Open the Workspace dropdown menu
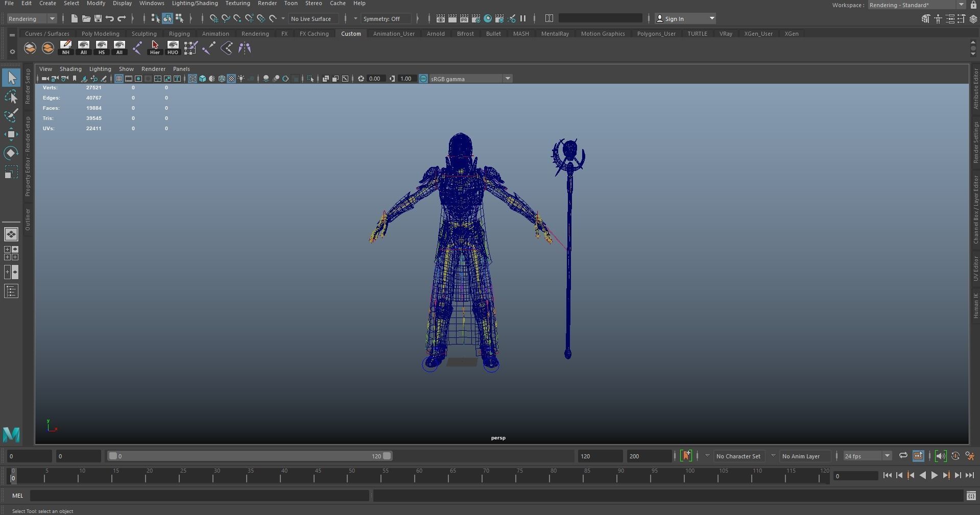This screenshot has height=515, width=980. pos(917,5)
